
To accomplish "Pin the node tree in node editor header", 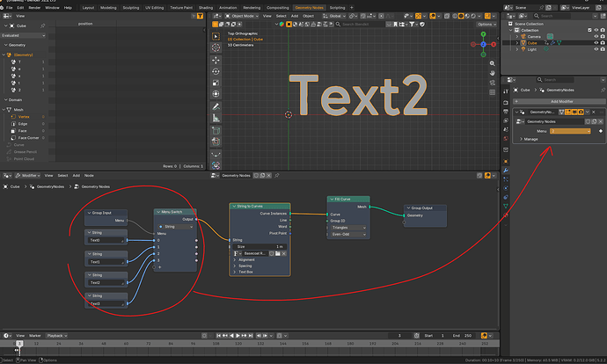I will (x=277, y=176).
